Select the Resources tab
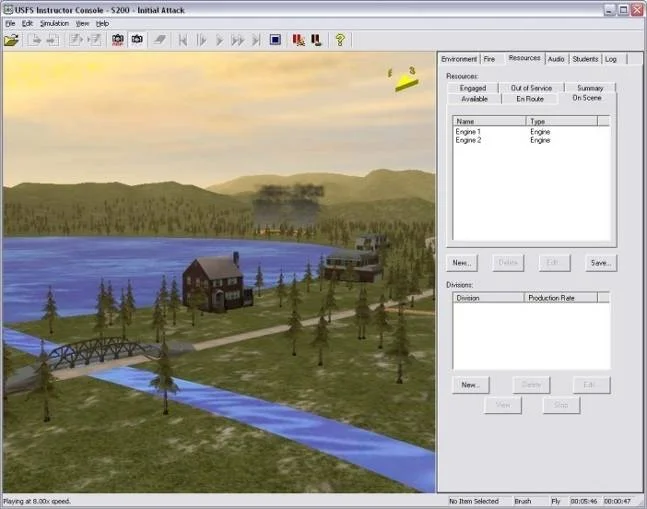 (524, 58)
